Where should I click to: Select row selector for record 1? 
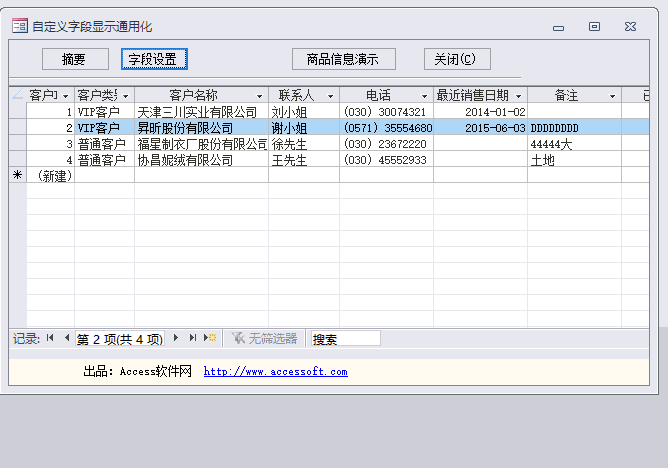coord(17,111)
